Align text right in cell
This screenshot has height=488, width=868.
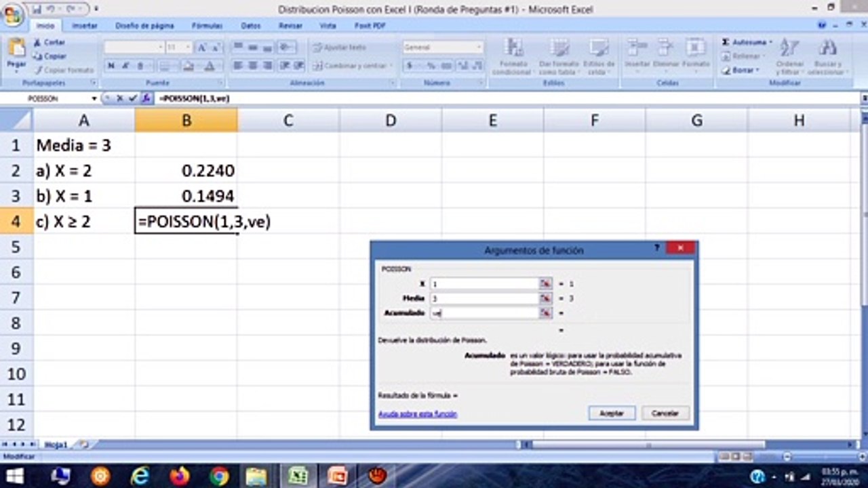tap(267, 66)
